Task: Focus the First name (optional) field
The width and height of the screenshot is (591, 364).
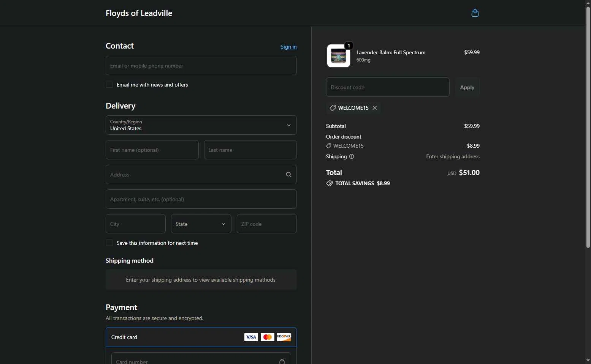Action: point(152,150)
